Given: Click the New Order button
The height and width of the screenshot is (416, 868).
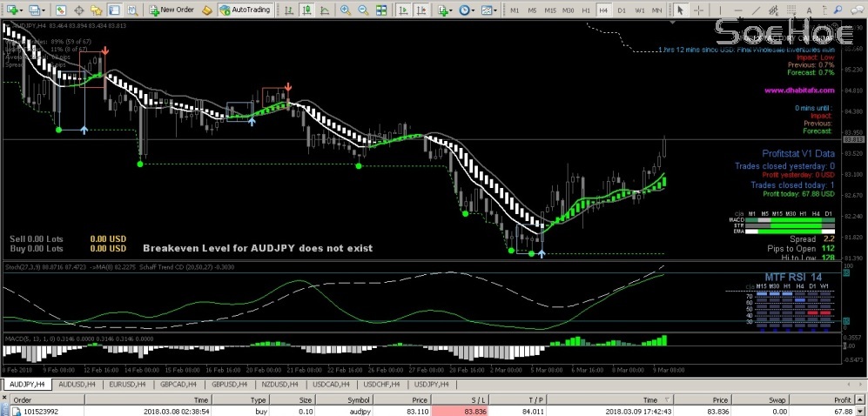Looking at the screenshot, I should pyautogui.click(x=171, y=10).
